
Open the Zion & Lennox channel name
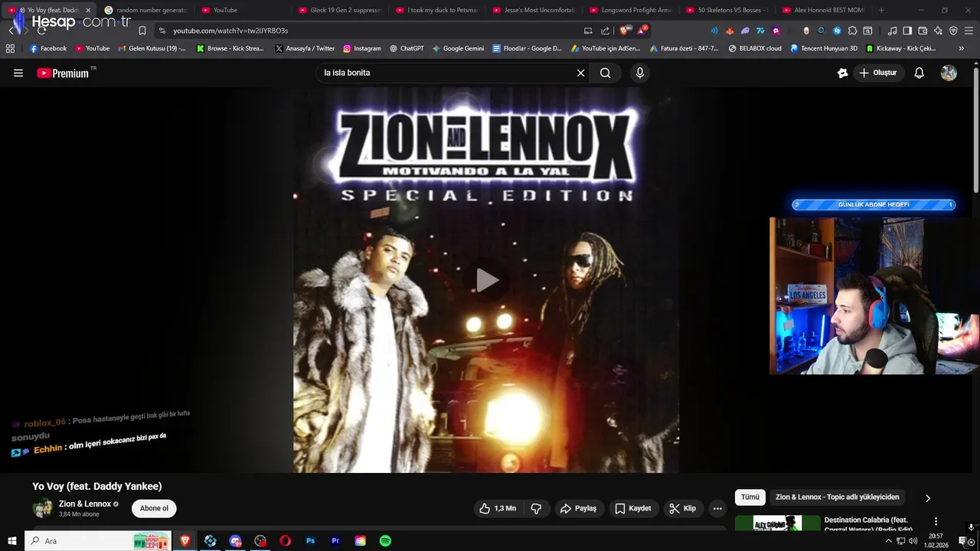pyautogui.click(x=85, y=504)
